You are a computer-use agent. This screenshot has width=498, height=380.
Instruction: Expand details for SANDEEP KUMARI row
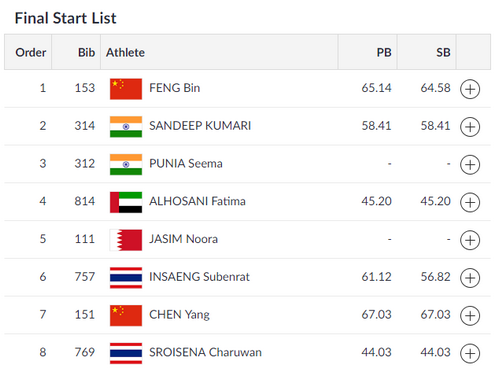(x=470, y=127)
